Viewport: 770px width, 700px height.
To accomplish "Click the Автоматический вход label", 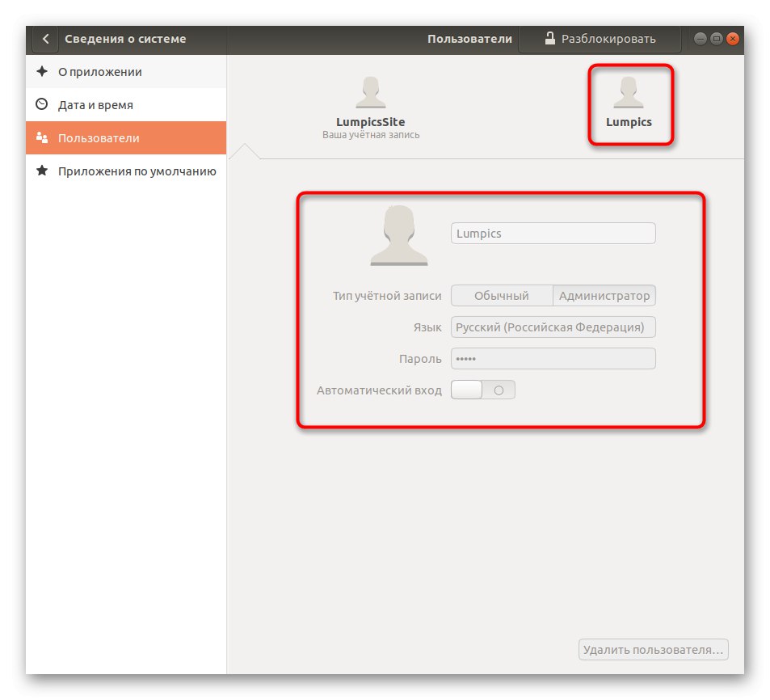I will pos(379,390).
